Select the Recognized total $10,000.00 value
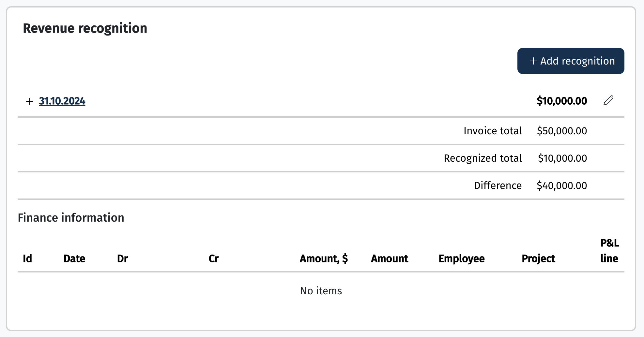This screenshot has width=644, height=337. (x=562, y=158)
